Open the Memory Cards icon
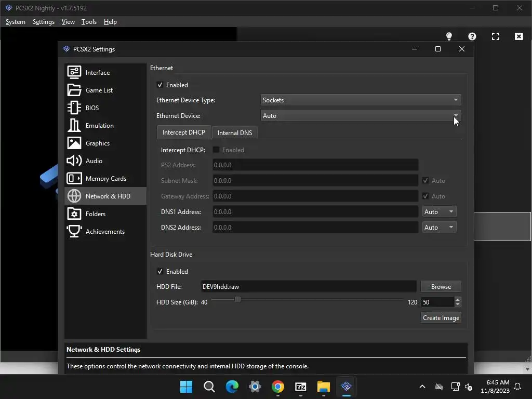 click(74, 178)
